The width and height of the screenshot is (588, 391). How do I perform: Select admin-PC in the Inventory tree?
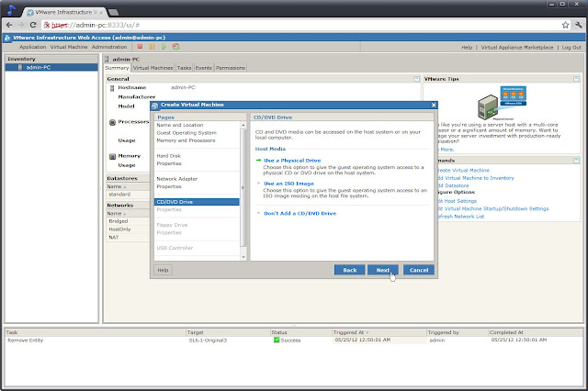pos(51,67)
